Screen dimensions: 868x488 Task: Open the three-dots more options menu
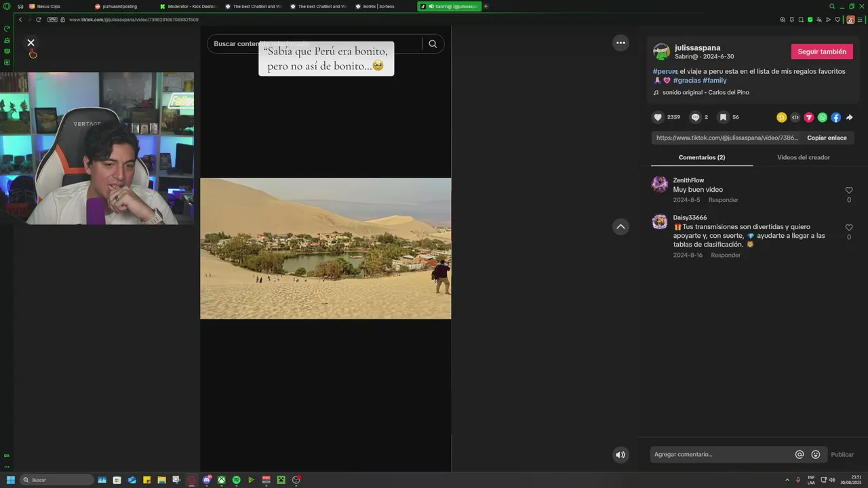620,43
